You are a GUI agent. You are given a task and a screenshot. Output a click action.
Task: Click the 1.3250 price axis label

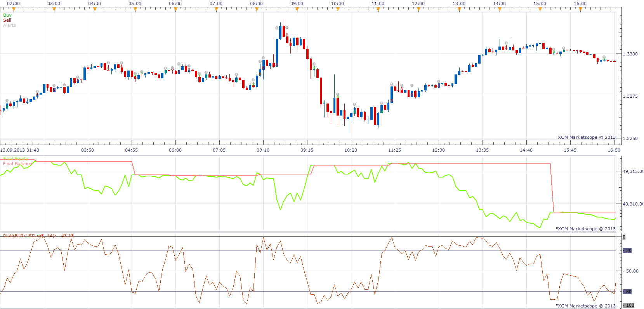click(630, 138)
